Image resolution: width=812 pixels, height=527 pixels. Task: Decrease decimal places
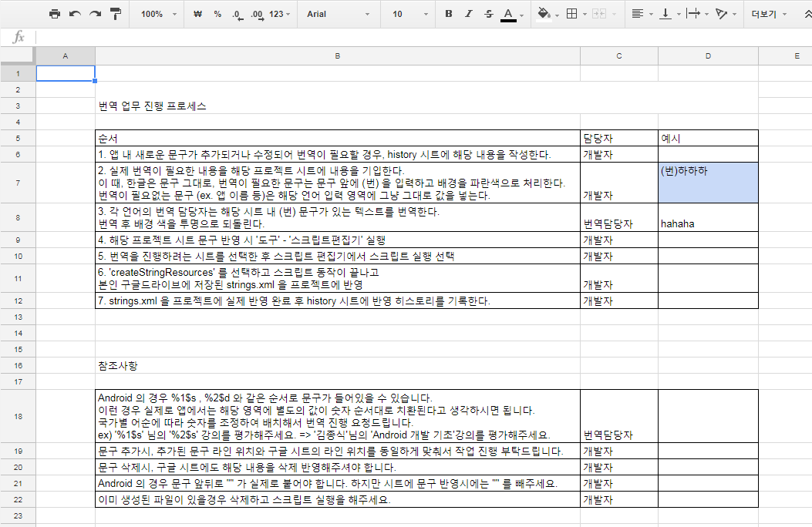coord(237,14)
